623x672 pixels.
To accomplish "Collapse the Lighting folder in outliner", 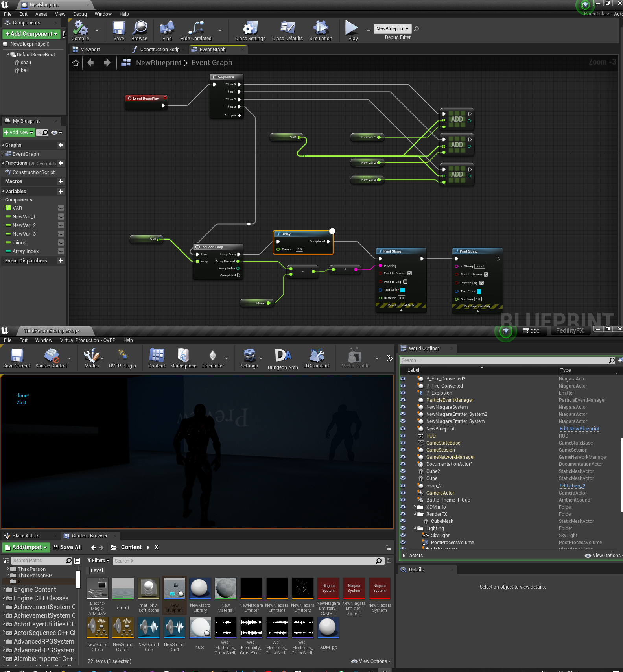I will pyautogui.click(x=415, y=528).
